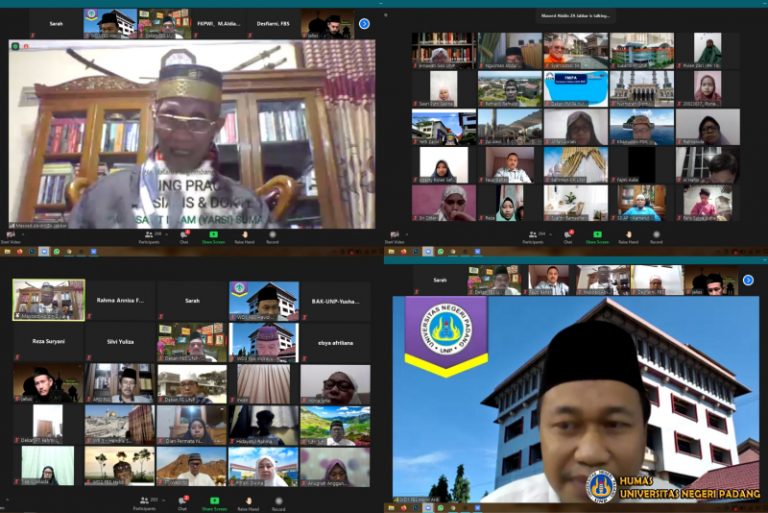Select Sarah tile in bottom-right thumbnail strip
768x513 pixels.
440,280
